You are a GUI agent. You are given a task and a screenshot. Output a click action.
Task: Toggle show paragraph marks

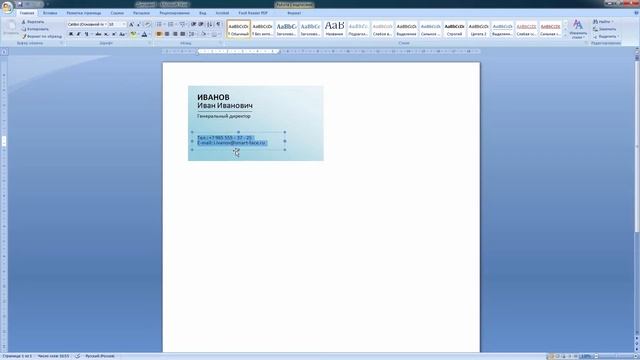218,24
